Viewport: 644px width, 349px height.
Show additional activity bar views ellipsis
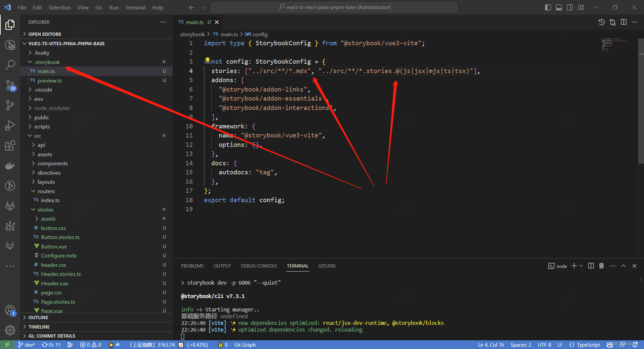[10, 266]
